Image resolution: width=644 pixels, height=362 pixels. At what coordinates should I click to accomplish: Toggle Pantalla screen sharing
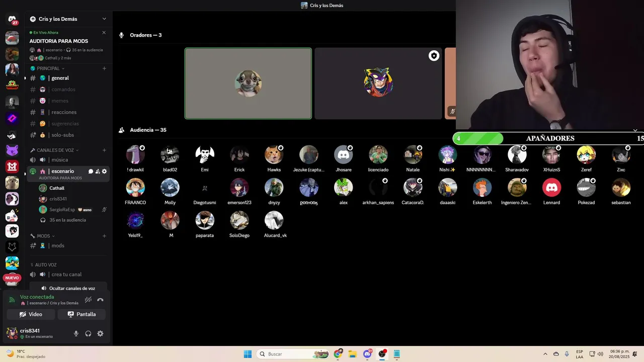(82, 314)
